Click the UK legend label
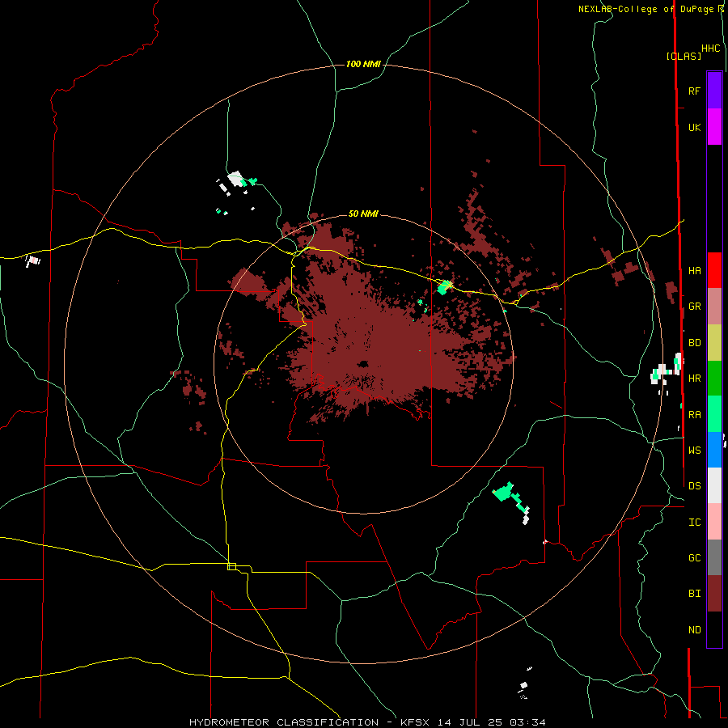This screenshot has height=728, width=728. click(694, 127)
